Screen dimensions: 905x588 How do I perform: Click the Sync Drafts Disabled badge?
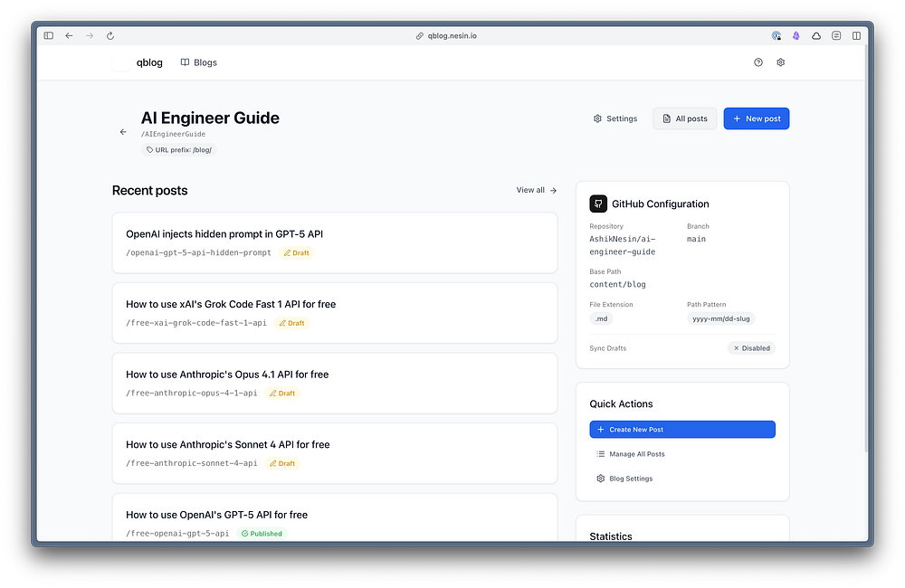(751, 348)
